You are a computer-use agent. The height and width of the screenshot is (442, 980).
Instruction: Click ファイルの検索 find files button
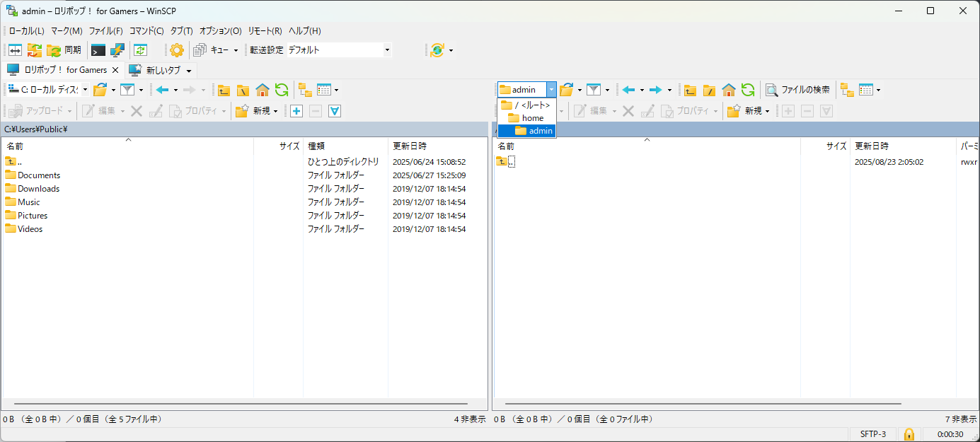coord(798,90)
